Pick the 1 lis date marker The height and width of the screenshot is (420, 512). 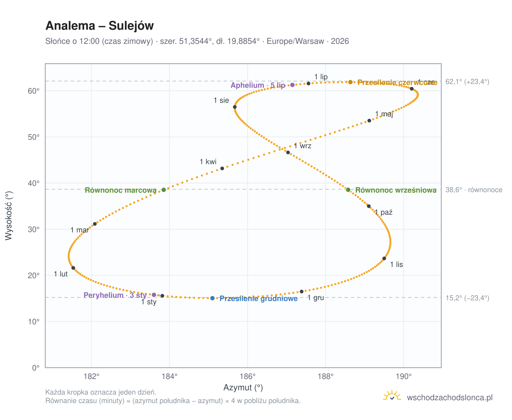pyautogui.click(x=384, y=258)
